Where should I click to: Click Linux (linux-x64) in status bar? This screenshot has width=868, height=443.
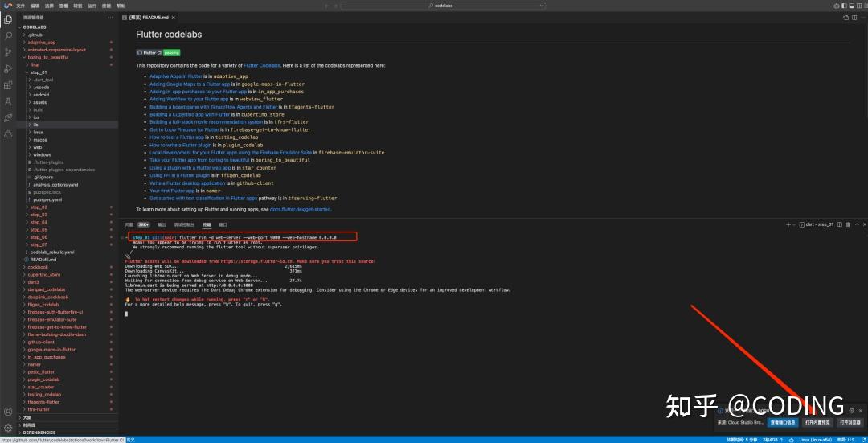[816, 441]
